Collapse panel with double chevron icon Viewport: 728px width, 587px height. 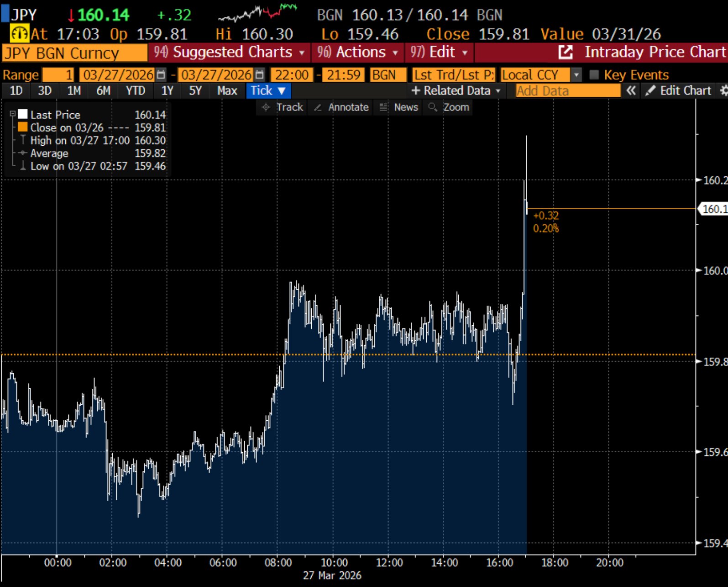point(631,90)
